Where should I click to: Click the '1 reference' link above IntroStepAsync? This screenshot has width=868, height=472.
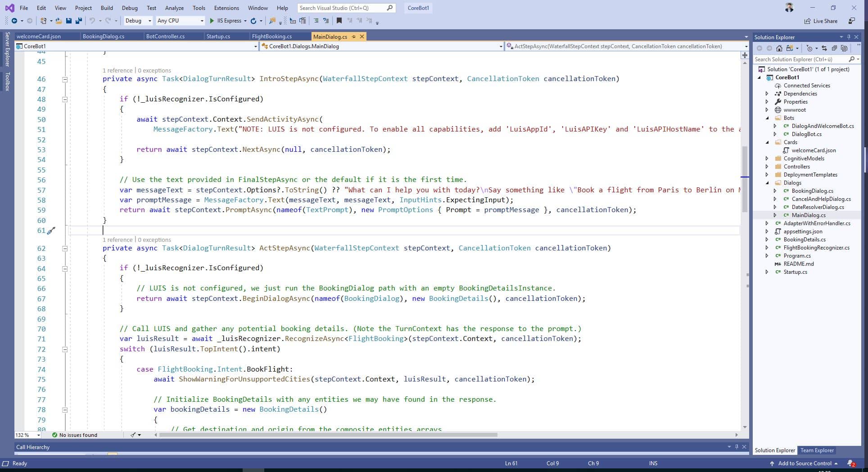118,71
